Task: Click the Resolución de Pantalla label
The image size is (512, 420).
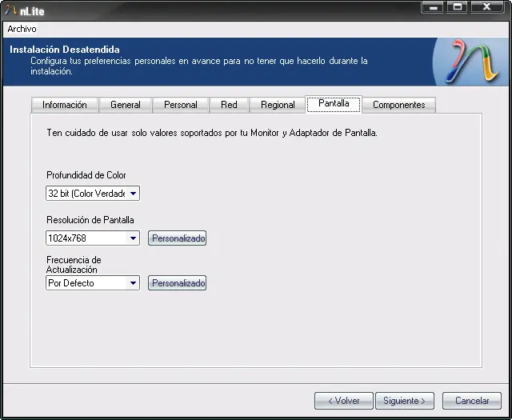Action: coord(90,220)
